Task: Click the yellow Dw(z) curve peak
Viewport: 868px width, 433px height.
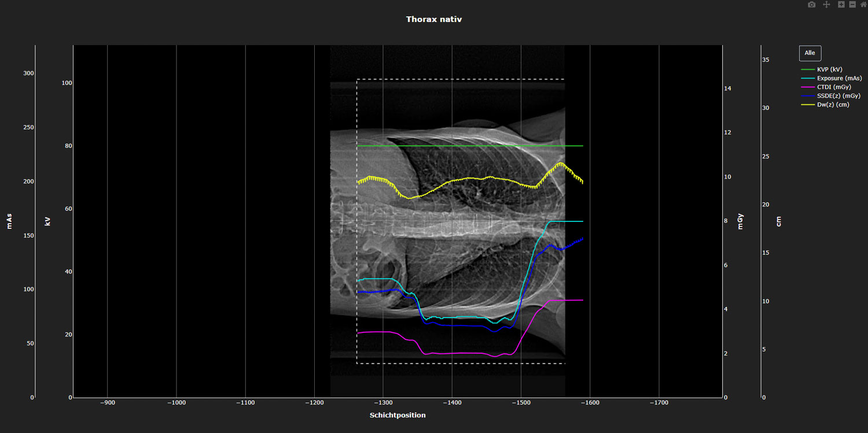Action: click(560, 164)
